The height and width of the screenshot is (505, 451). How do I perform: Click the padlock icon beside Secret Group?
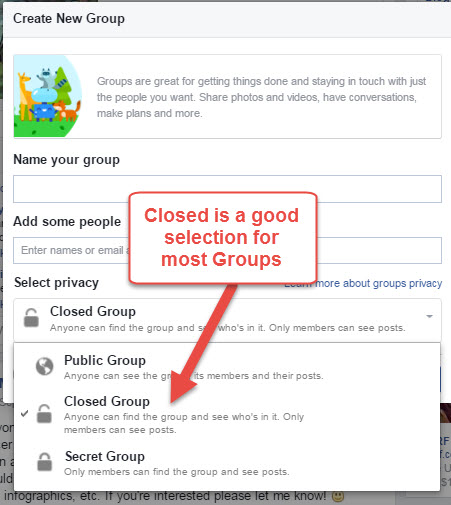44,462
